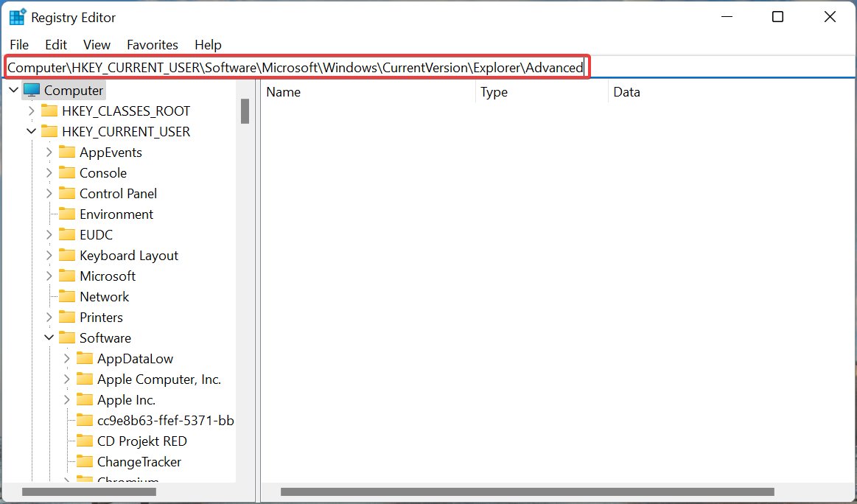The height and width of the screenshot is (504, 857).
Task: Collapse the Computer root node
Action: [14, 90]
